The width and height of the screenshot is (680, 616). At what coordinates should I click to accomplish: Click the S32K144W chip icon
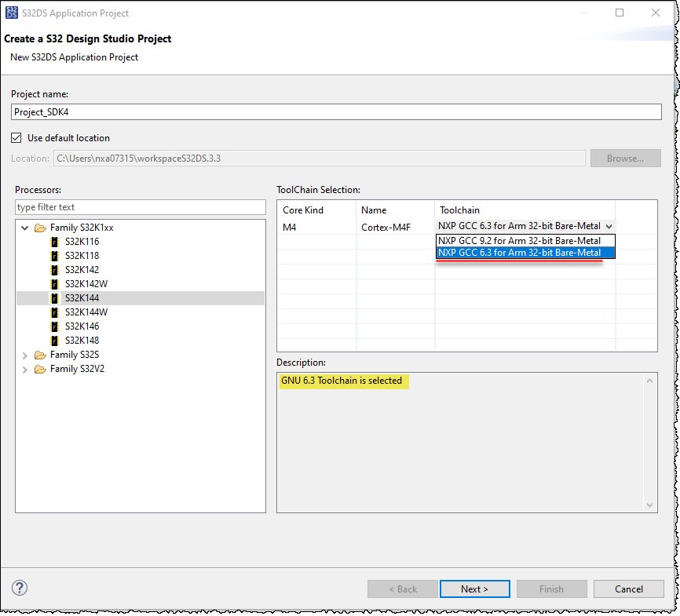click(55, 312)
